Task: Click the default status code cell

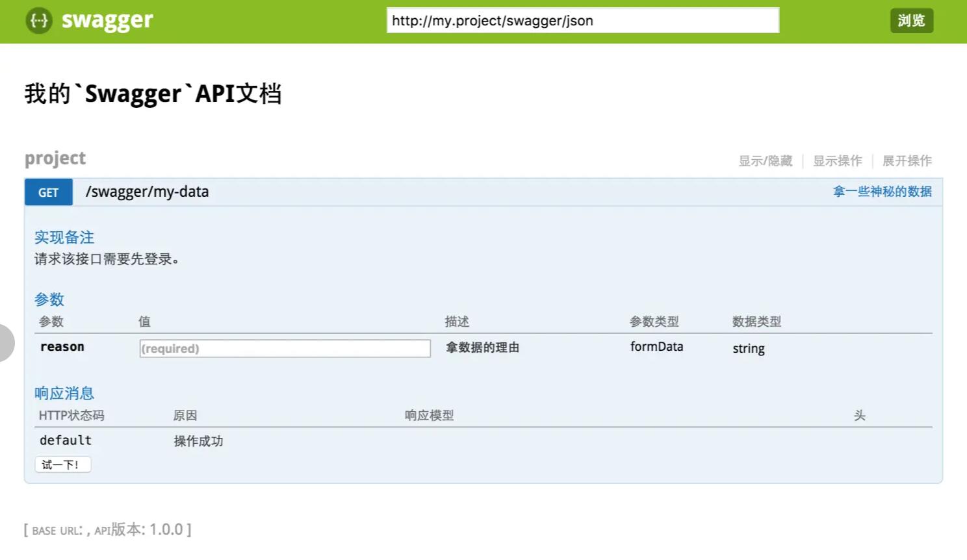Action: tap(66, 440)
